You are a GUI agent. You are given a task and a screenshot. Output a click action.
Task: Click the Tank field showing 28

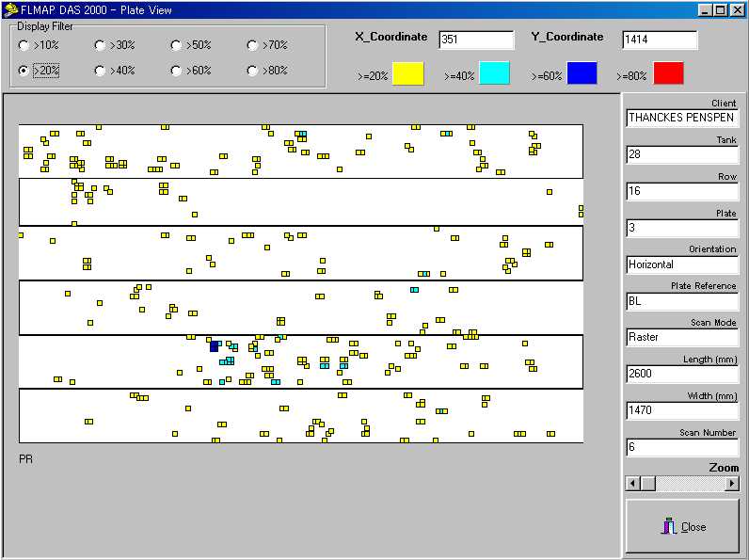click(682, 154)
